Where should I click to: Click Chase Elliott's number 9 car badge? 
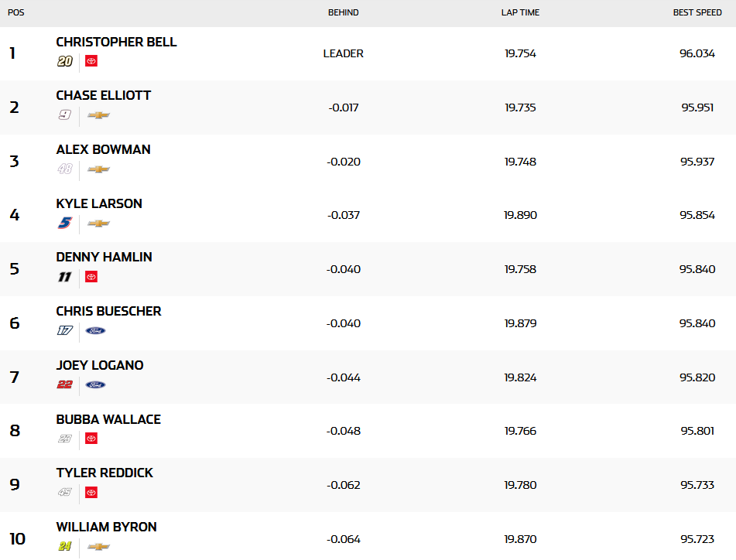point(65,115)
